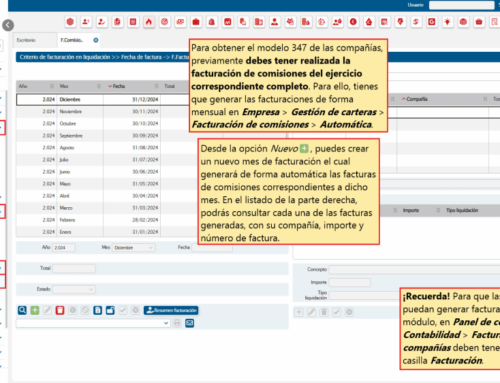The width and height of the screenshot is (500, 383).
Task: Click the Fecha input field below the table
Action: 212,248
